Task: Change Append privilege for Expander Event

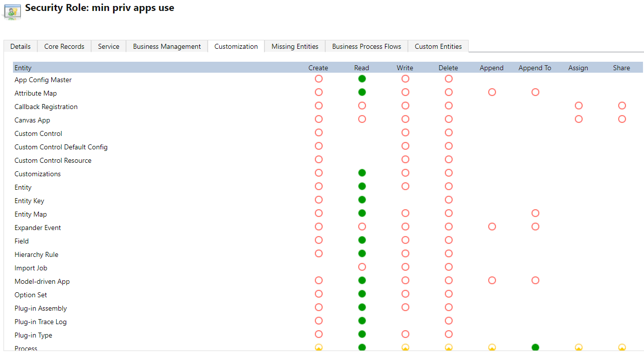Action: tap(492, 227)
